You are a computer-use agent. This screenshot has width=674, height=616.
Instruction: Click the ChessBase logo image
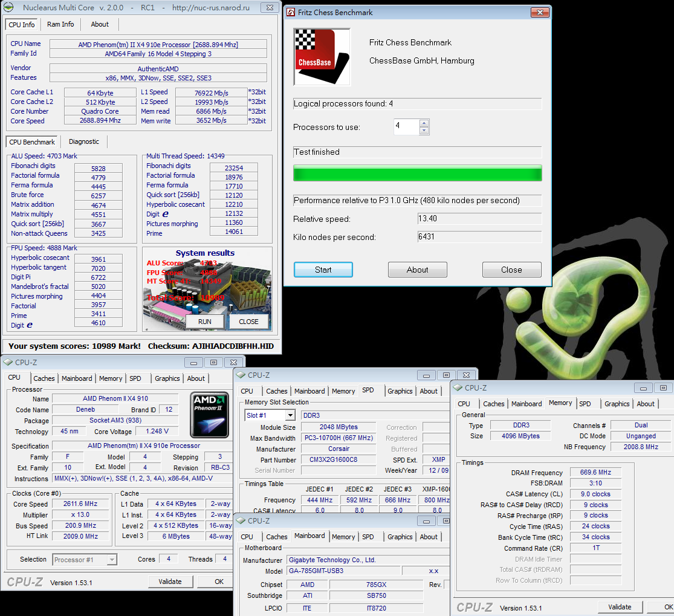coord(322,57)
